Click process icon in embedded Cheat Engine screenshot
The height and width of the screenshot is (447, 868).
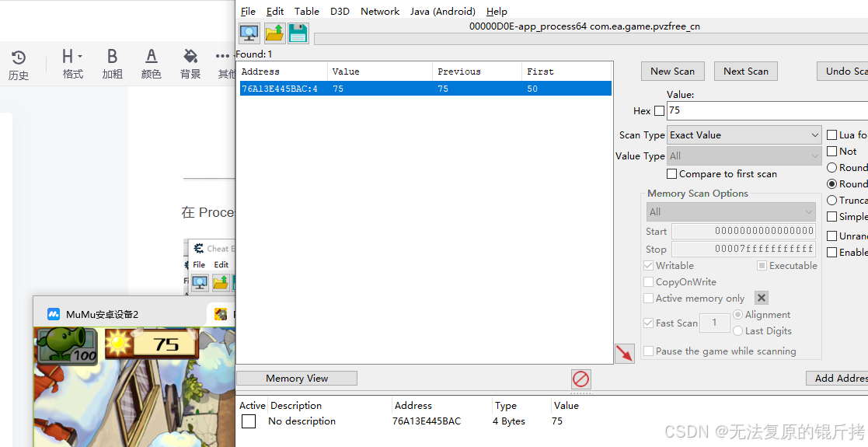coord(200,282)
